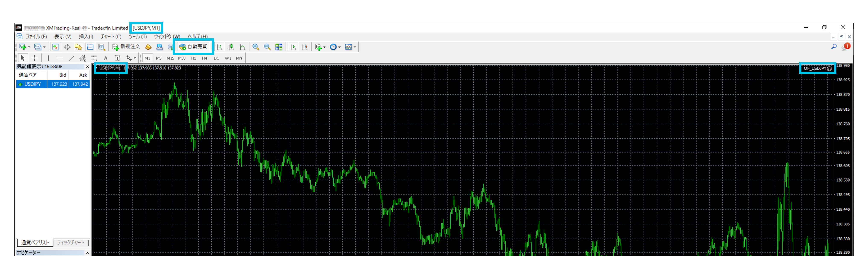Open the Tile Windows icon
Viewport: 868px width, 256px height.
point(279,47)
